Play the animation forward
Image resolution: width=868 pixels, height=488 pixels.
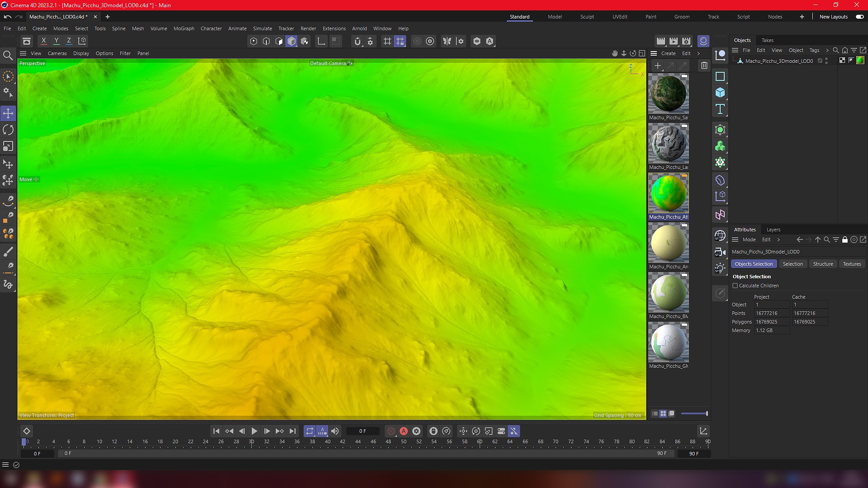pos(254,431)
